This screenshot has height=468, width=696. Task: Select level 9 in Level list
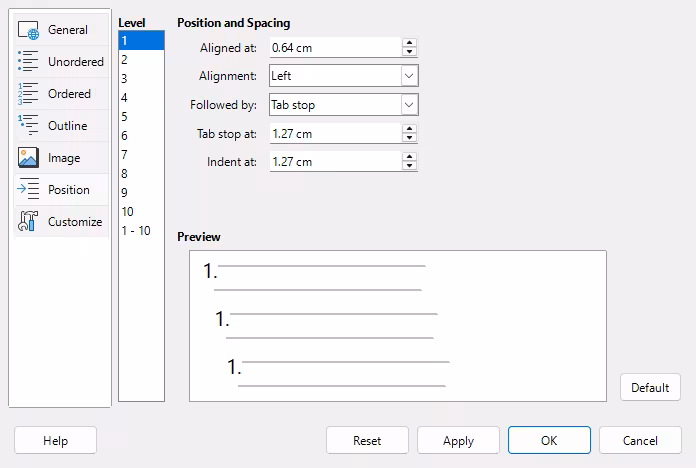[142, 192]
